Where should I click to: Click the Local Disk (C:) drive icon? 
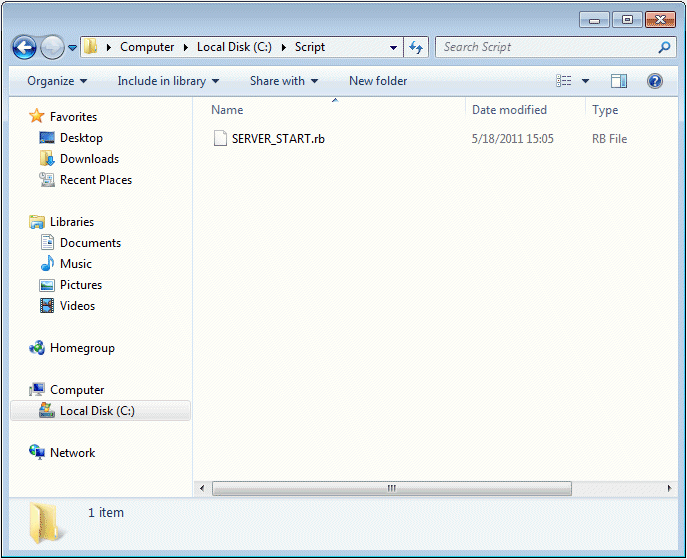tap(47, 410)
